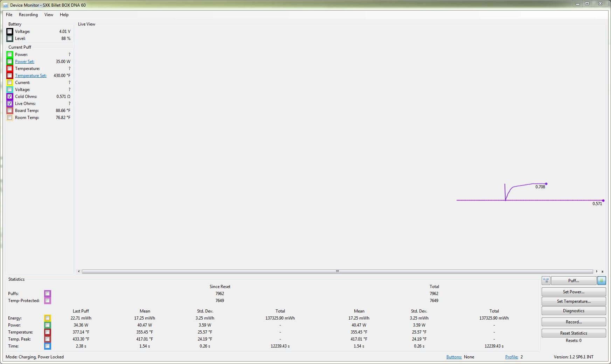The image size is (611, 364).
Task: Uncheck the Cold Ohms checkbox
Action: 10,97
